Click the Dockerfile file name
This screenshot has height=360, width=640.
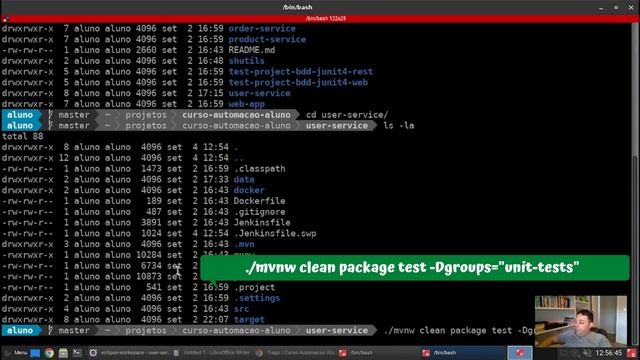[260, 201]
